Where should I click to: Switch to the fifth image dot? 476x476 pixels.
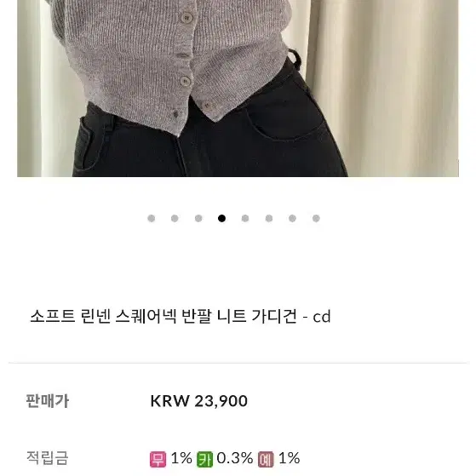pyautogui.click(x=245, y=218)
